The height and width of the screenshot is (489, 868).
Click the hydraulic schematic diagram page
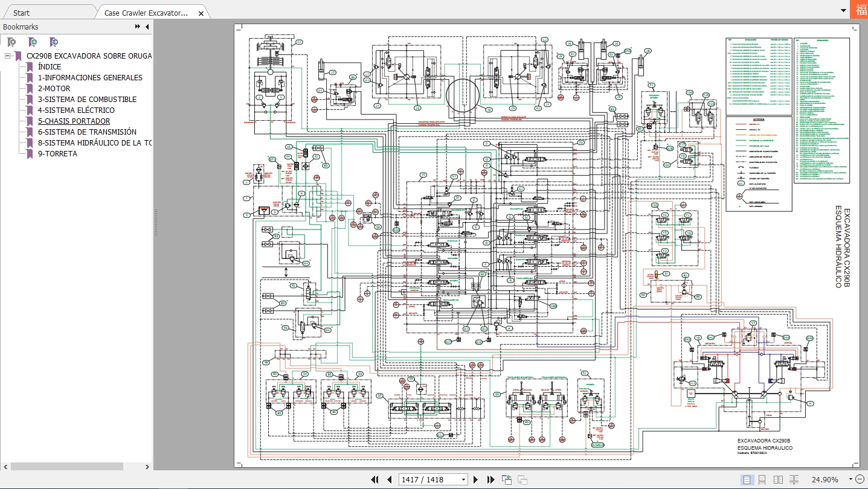547,246
